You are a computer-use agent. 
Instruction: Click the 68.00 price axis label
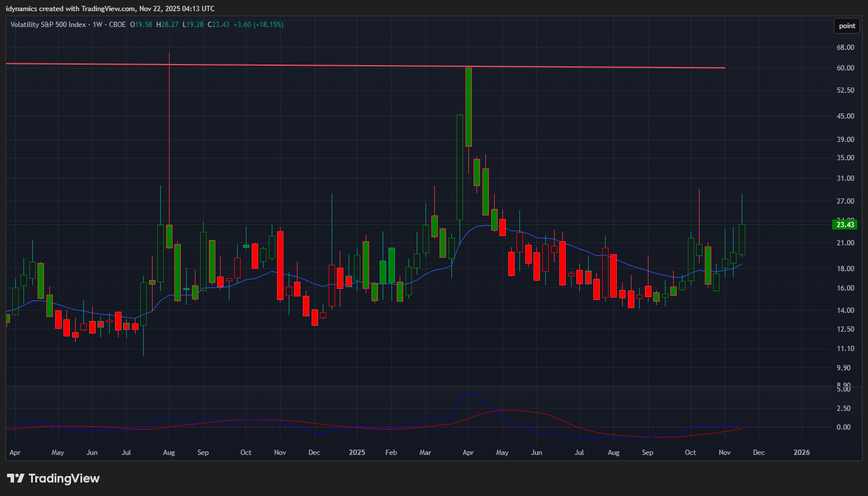pos(845,48)
